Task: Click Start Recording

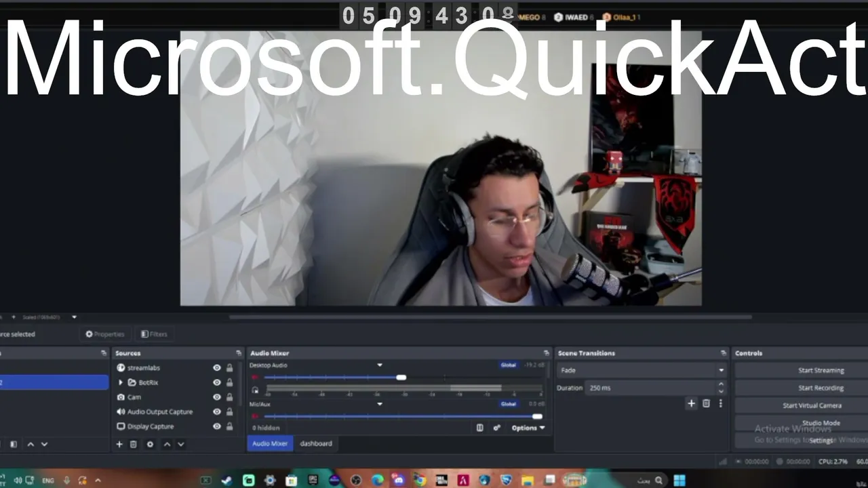Action: (x=802, y=388)
